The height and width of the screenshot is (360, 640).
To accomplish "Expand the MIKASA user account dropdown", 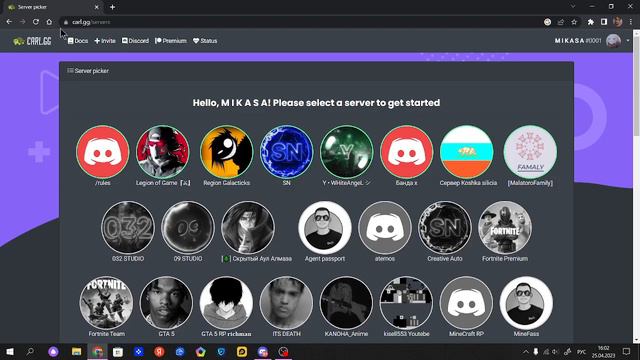I will [592, 41].
